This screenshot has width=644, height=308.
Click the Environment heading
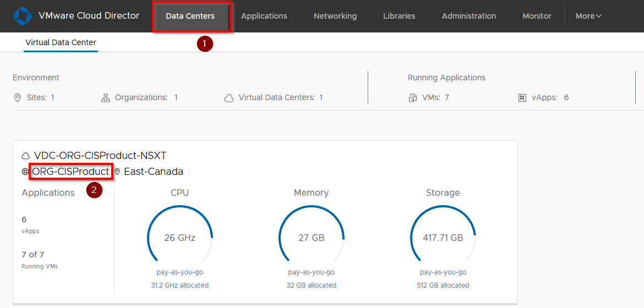[x=36, y=78]
